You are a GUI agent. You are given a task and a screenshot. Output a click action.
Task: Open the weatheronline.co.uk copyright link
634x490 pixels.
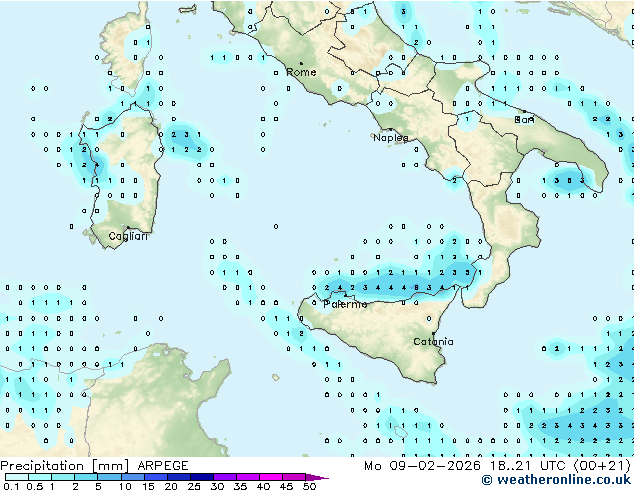click(556, 480)
